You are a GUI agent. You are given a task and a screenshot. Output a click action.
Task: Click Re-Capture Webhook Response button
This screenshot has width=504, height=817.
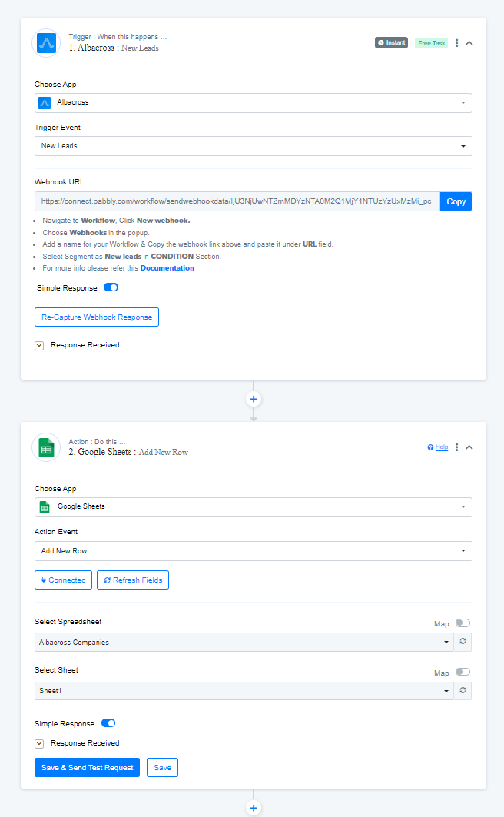[x=97, y=317]
